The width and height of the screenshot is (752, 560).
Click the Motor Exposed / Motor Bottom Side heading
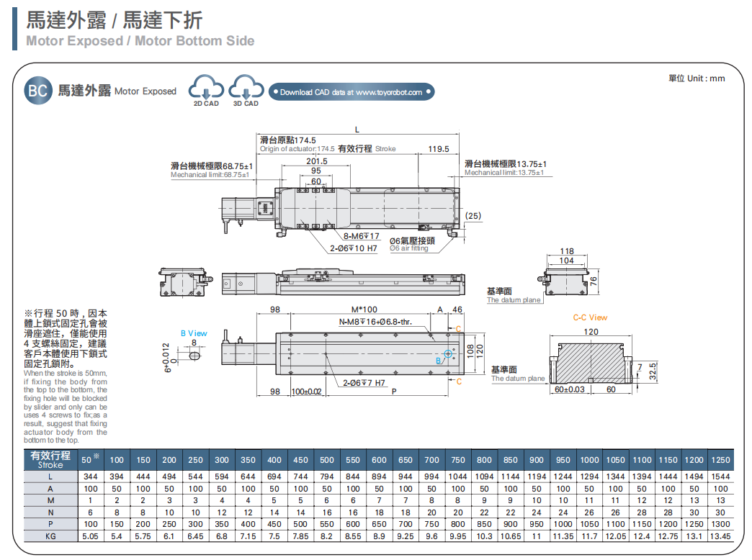(x=140, y=41)
